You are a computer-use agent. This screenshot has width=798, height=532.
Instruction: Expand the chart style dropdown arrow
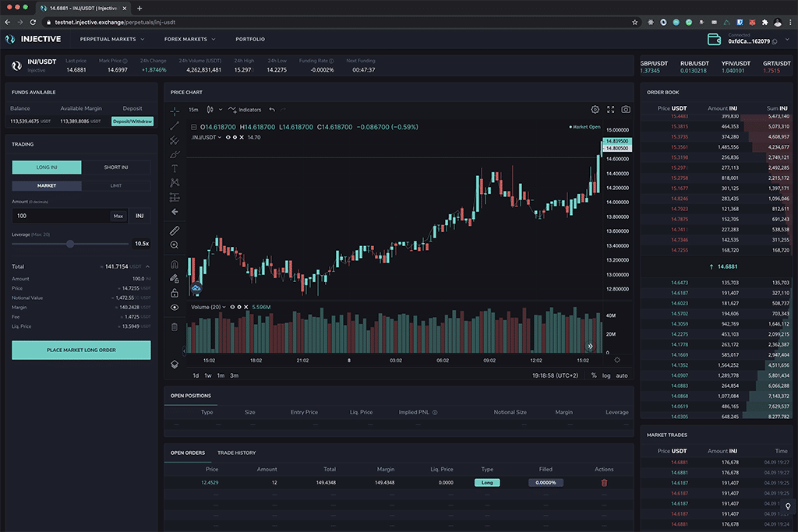pyautogui.click(x=221, y=109)
